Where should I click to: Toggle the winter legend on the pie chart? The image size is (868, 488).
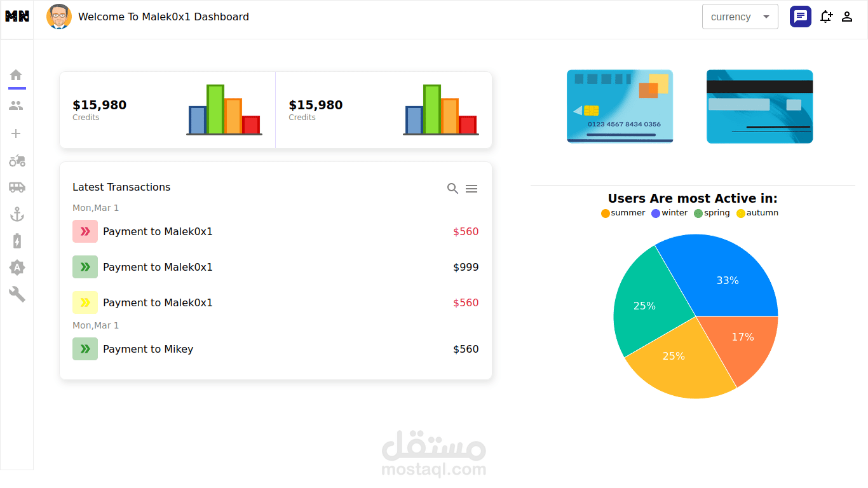click(x=669, y=213)
